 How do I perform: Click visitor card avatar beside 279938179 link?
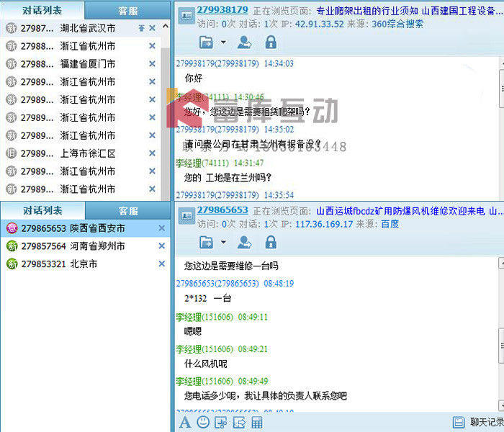pyautogui.click(x=186, y=16)
